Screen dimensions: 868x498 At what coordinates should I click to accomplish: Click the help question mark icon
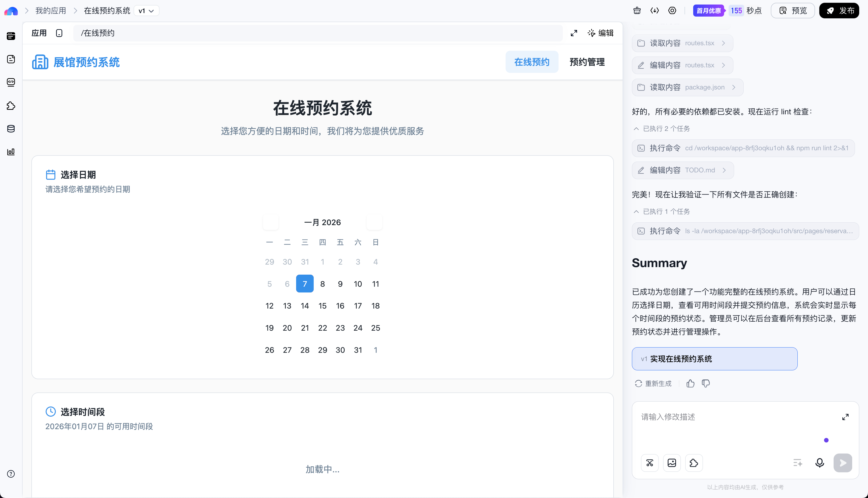[x=11, y=474]
